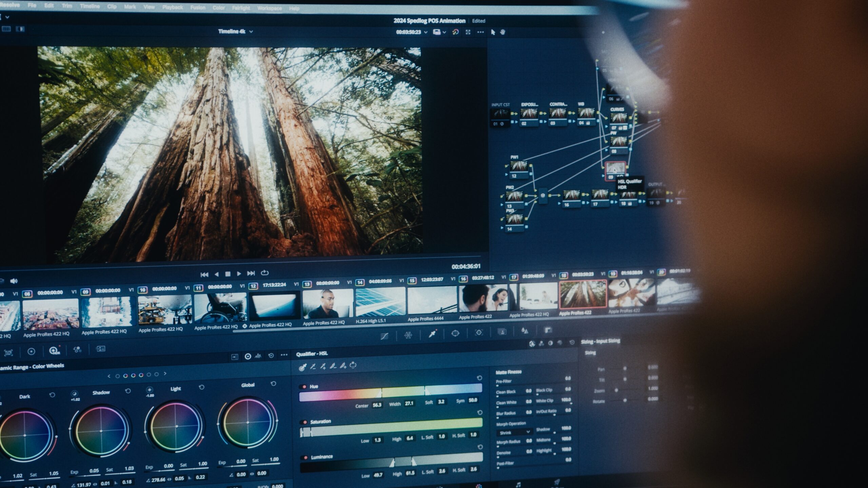This screenshot has height=488, width=868.
Task: Select clip 13 thumbnail of man
Action: coord(327,304)
